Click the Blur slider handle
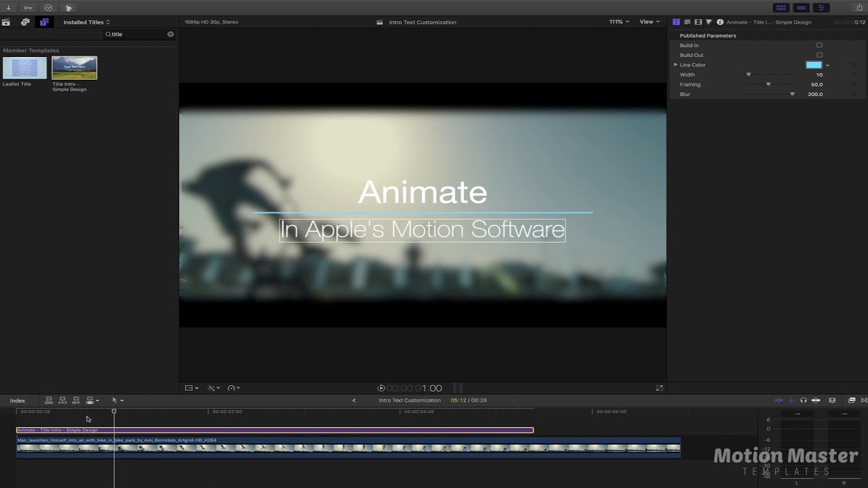 pos(792,94)
